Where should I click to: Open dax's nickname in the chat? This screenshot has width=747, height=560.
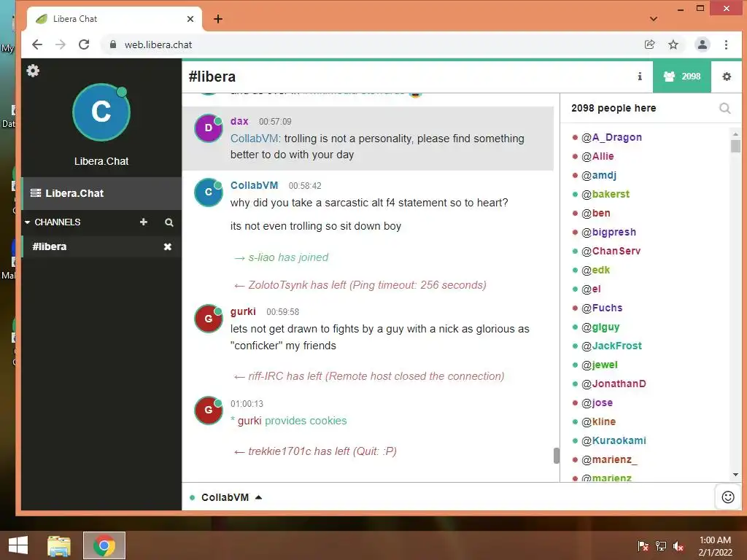pyautogui.click(x=239, y=122)
